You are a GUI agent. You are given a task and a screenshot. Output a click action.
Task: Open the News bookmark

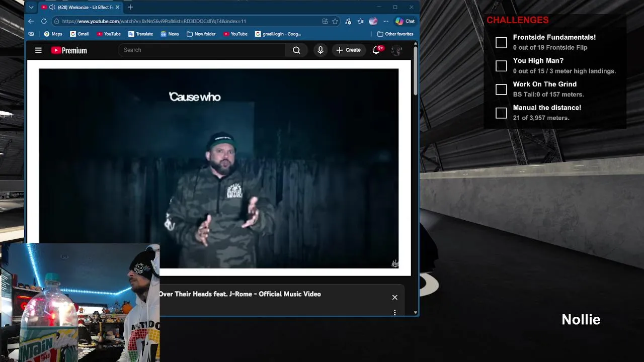(x=170, y=34)
